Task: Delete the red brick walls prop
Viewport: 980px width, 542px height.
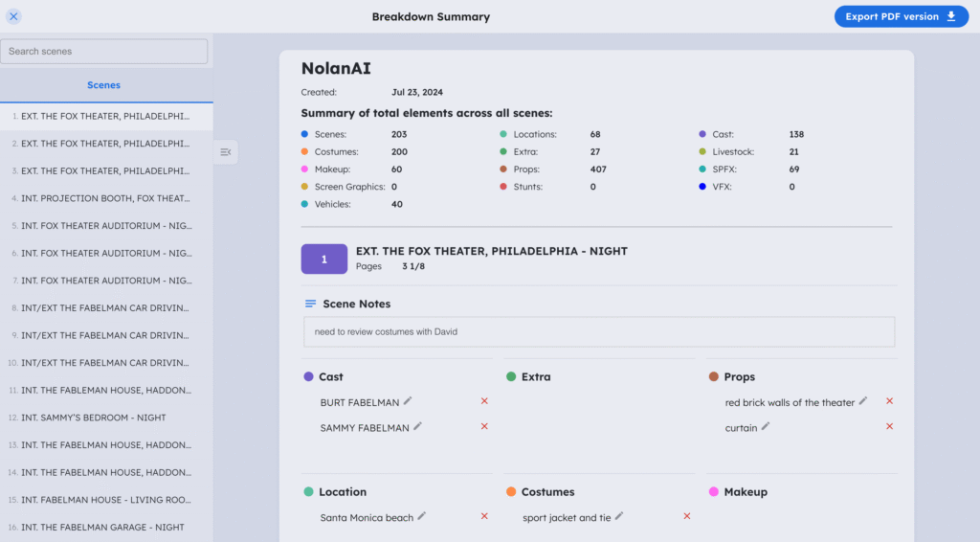Action: click(x=889, y=401)
